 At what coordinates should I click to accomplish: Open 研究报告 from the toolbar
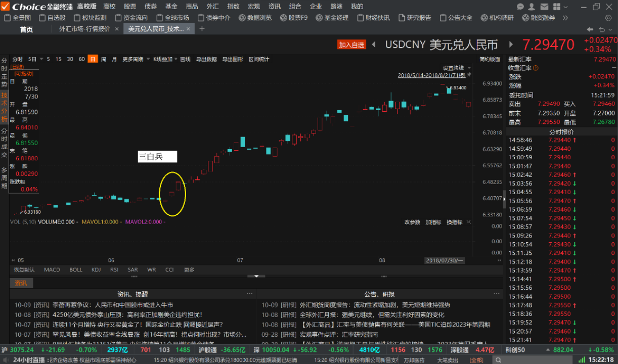point(415,18)
